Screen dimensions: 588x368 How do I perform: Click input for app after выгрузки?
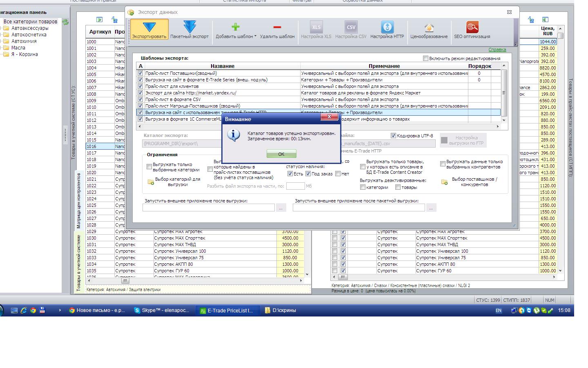click(209, 208)
